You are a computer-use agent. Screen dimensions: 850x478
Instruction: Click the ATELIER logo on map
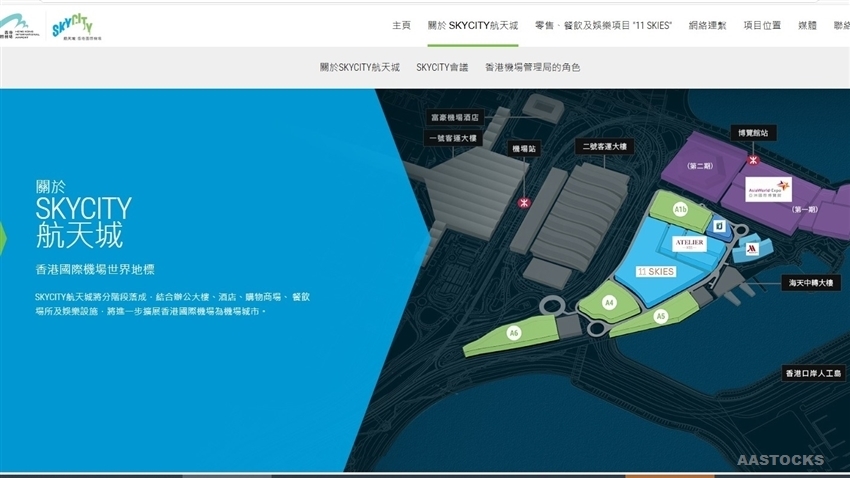click(x=690, y=244)
